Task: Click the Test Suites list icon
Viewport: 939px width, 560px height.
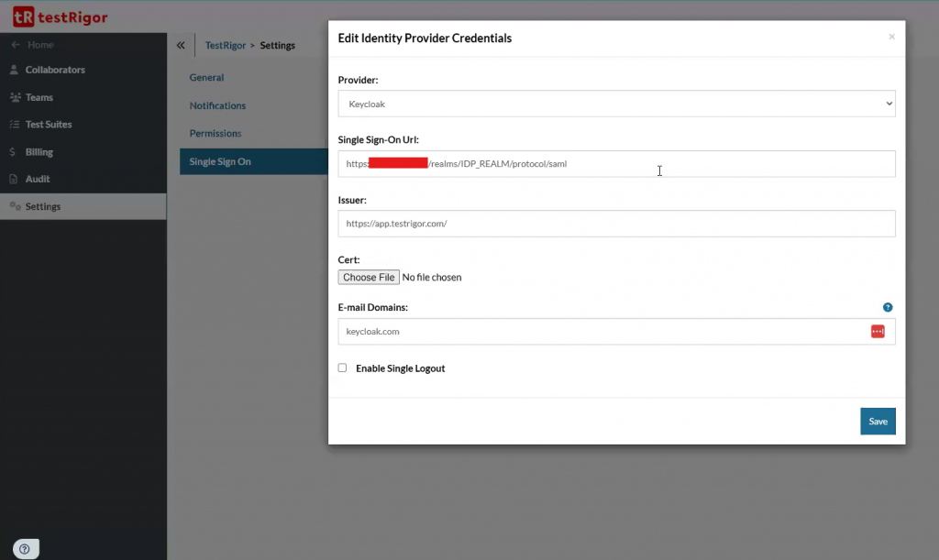Action: [14, 125]
